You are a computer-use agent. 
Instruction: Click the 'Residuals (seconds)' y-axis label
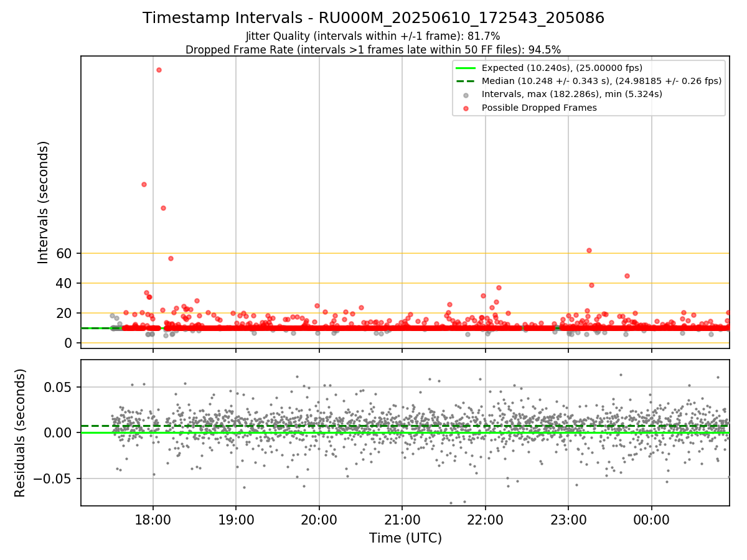tap(21, 433)
